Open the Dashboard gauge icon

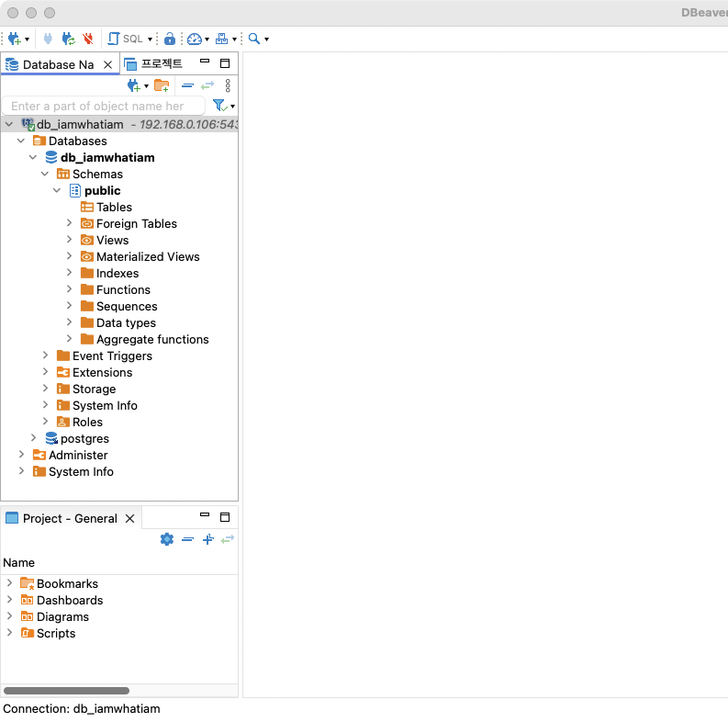(x=195, y=39)
